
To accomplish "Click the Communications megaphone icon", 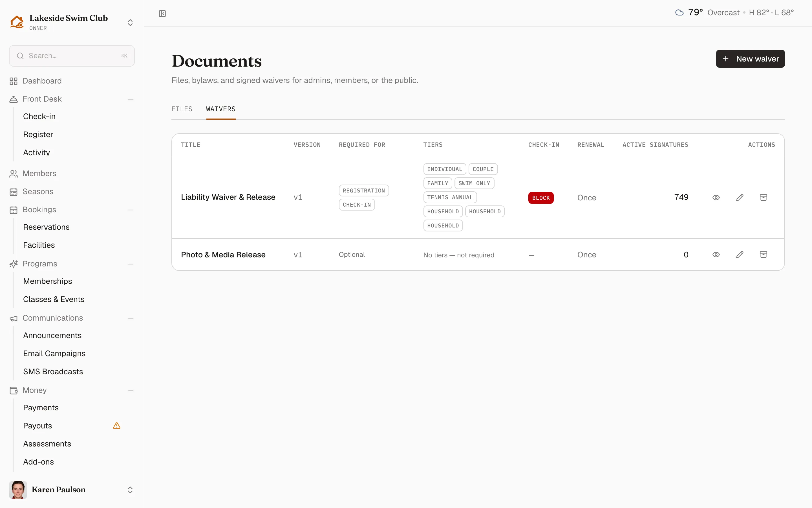I will coord(14,318).
